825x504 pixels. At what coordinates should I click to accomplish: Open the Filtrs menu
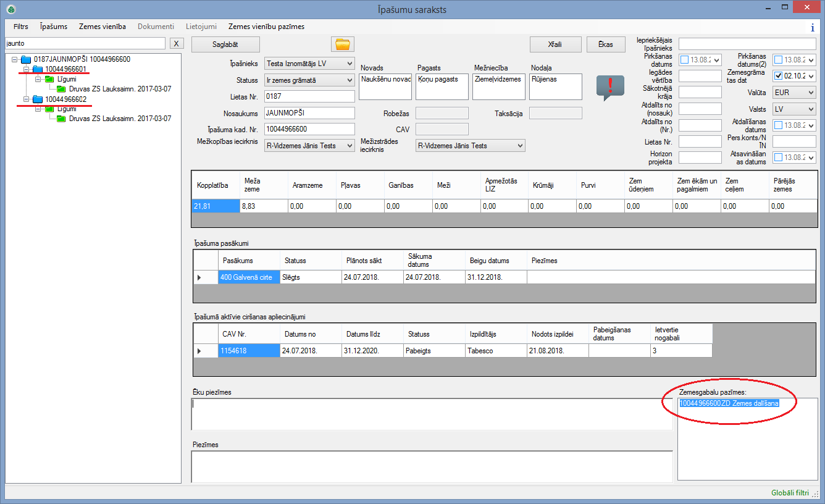21,27
